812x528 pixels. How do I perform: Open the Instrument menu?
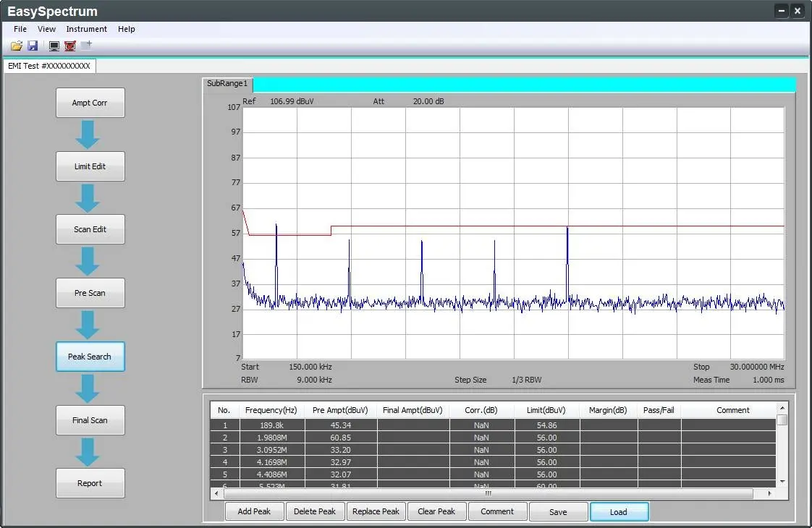click(x=86, y=29)
